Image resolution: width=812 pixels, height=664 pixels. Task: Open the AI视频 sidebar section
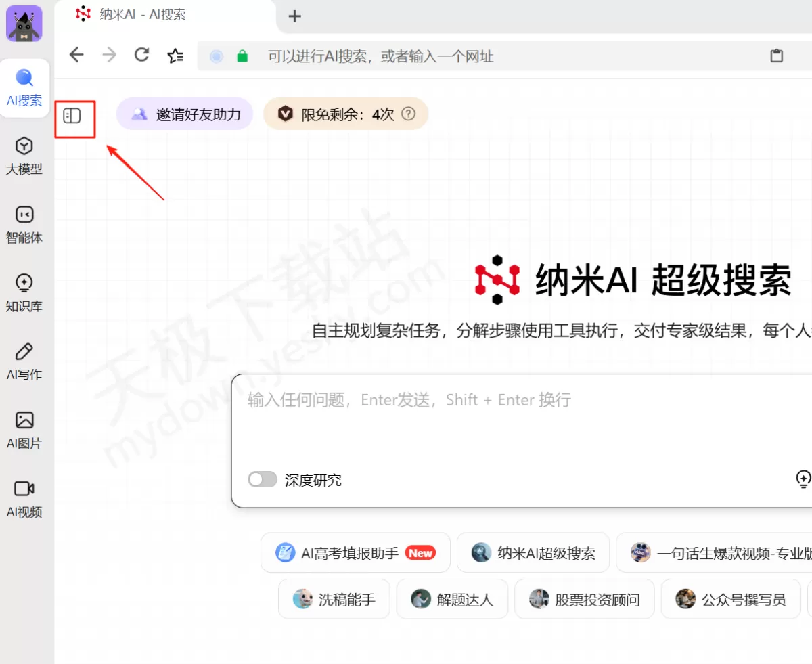[24, 499]
